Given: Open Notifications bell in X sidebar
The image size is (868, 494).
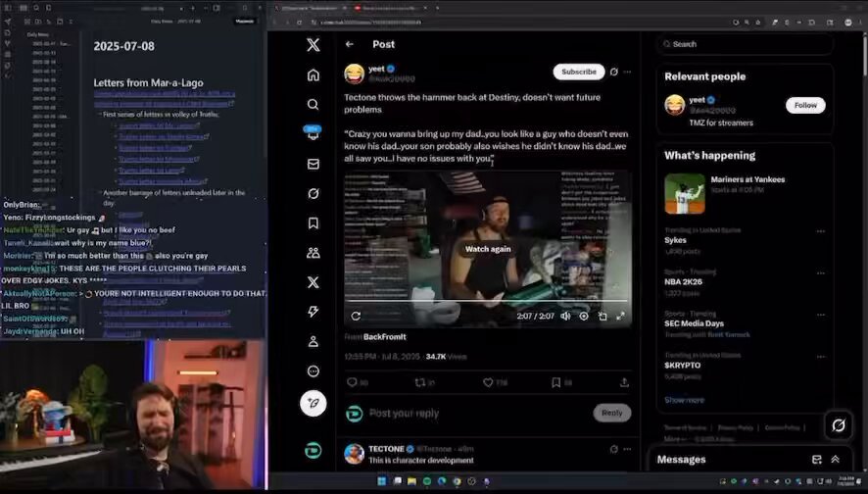Looking at the screenshot, I should pyautogui.click(x=313, y=133).
